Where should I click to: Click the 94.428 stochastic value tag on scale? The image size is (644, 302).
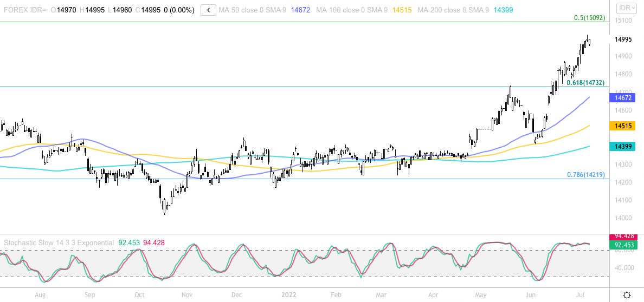(x=623, y=237)
